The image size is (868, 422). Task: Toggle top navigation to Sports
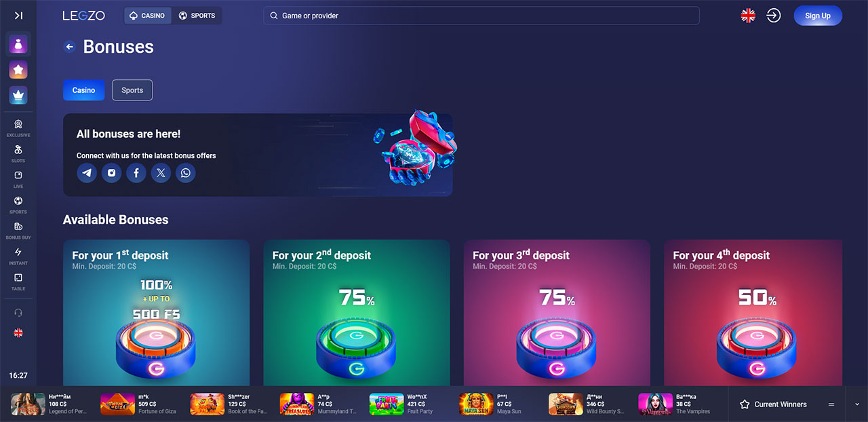(x=197, y=16)
